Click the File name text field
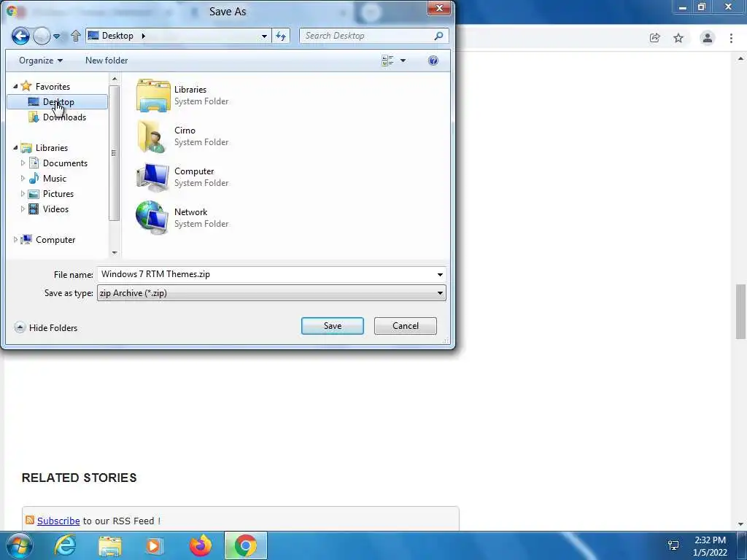747x560 pixels. (266, 274)
